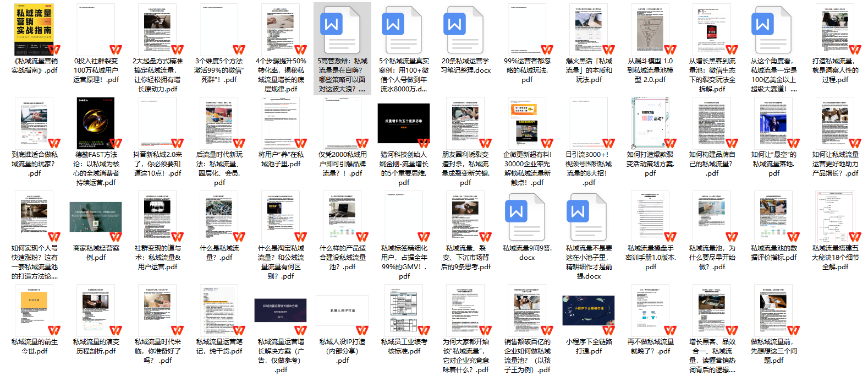Image resolution: width=868 pixels, height=392 pixels.
Task: Click the 2大起盘方式精准搞定私域流量 pdf icon
Action: 157,29
